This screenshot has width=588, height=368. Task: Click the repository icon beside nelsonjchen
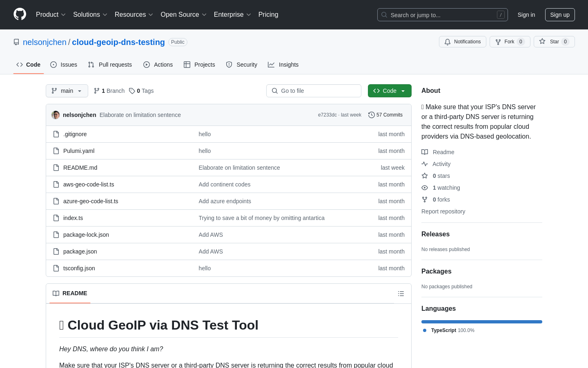point(16,42)
